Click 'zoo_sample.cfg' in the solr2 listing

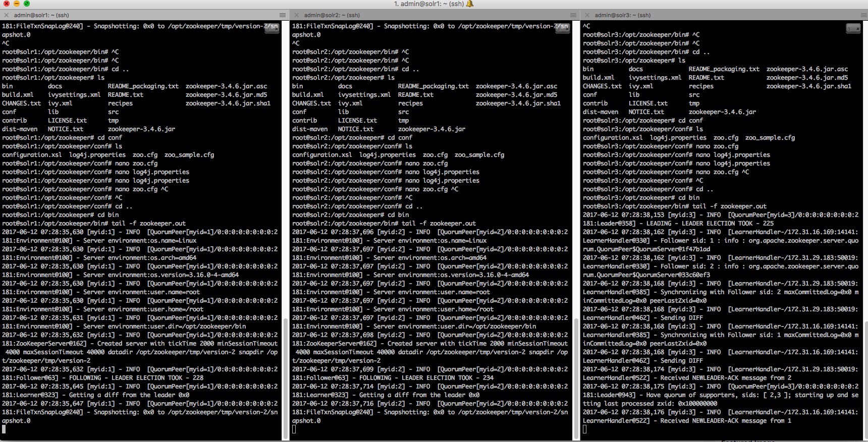coord(479,155)
